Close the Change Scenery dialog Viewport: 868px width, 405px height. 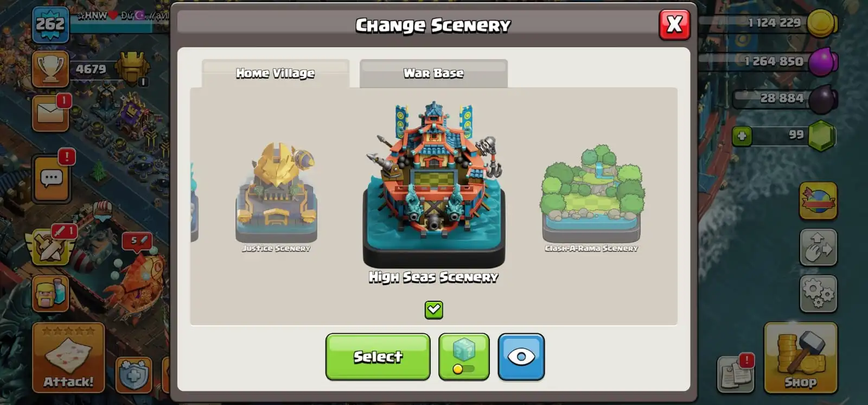(674, 24)
